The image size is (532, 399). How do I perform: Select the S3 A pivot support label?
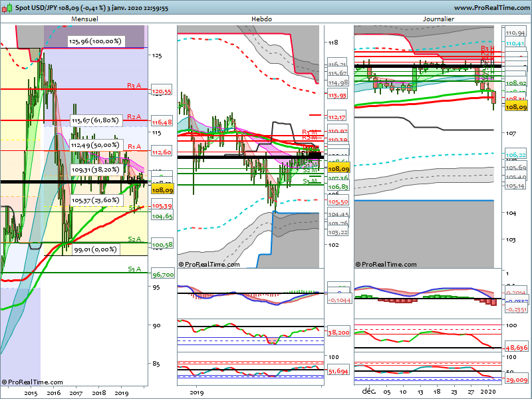click(x=134, y=269)
